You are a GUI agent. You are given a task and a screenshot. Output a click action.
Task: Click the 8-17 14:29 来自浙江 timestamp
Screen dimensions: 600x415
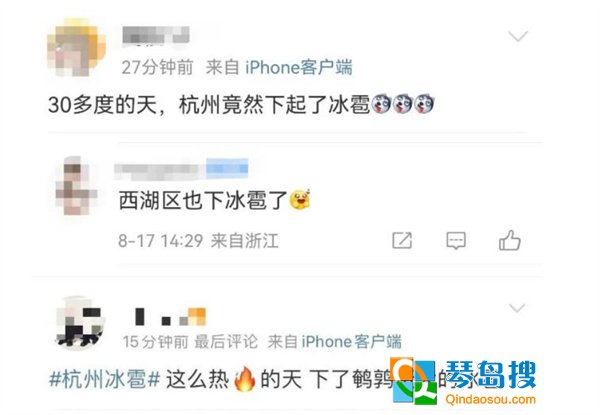click(x=198, y=241)
